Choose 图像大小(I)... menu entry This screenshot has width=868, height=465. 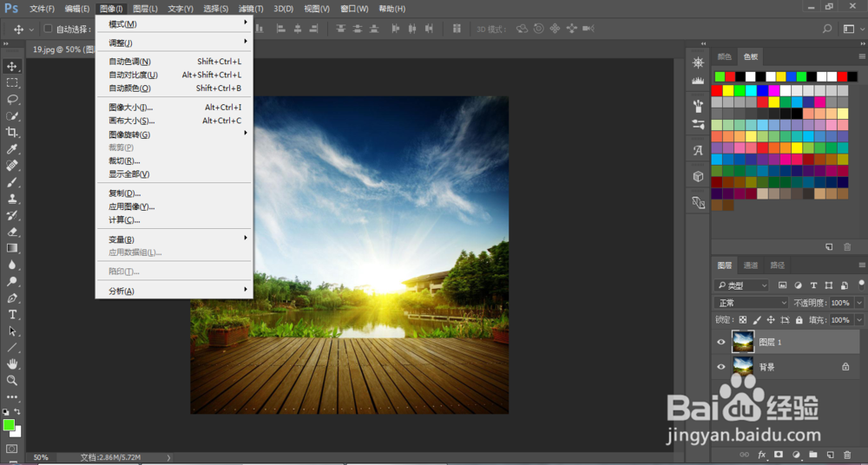174,108
